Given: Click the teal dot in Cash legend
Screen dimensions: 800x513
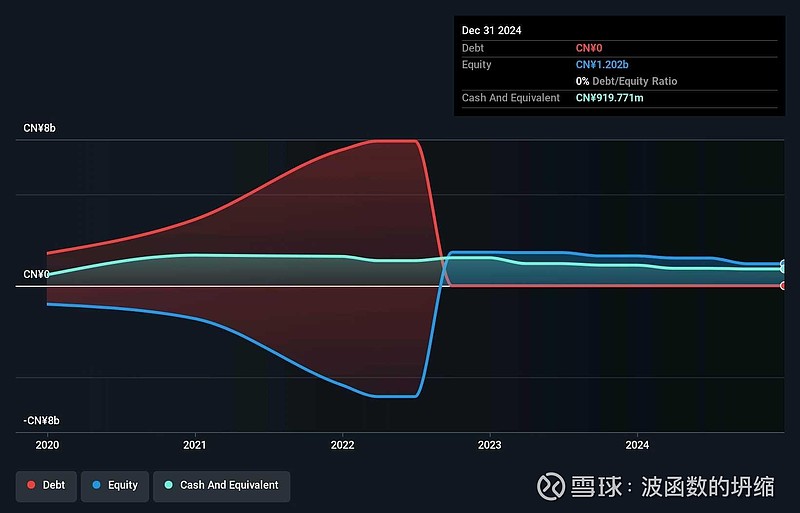Looking at the screenshot, I should (169, 486).
